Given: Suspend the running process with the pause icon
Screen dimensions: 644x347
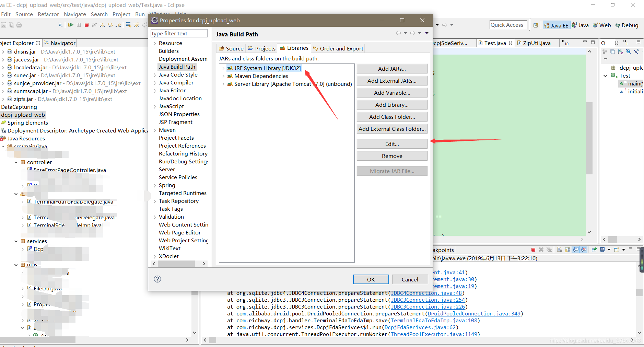Looking at the screenshot, I should click(79, 25).
